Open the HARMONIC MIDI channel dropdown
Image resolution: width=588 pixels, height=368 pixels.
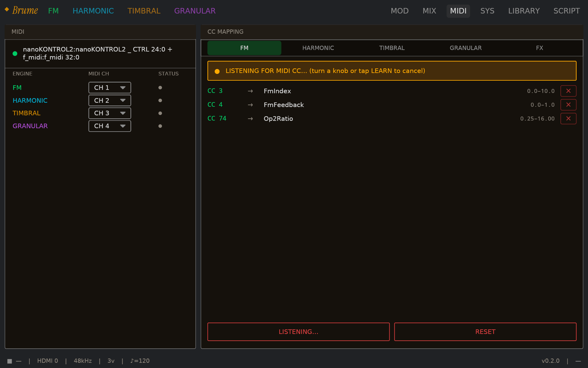110,101
